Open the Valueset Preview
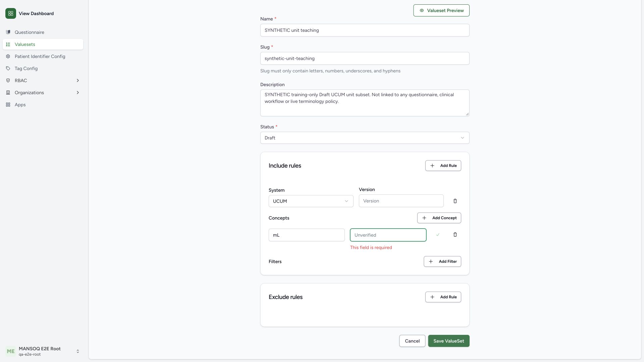The height and width of the screenshot is (362, 644). tap(441, 10)
